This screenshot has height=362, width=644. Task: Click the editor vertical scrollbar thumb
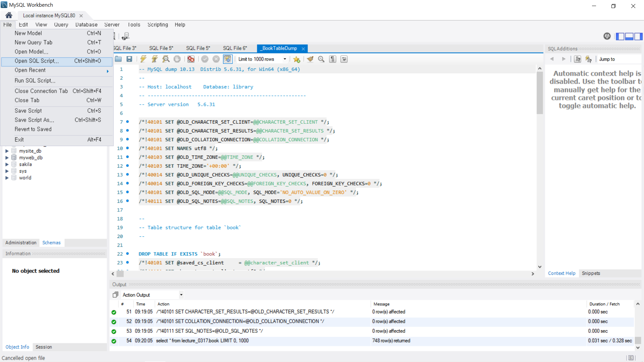[540, 93]
